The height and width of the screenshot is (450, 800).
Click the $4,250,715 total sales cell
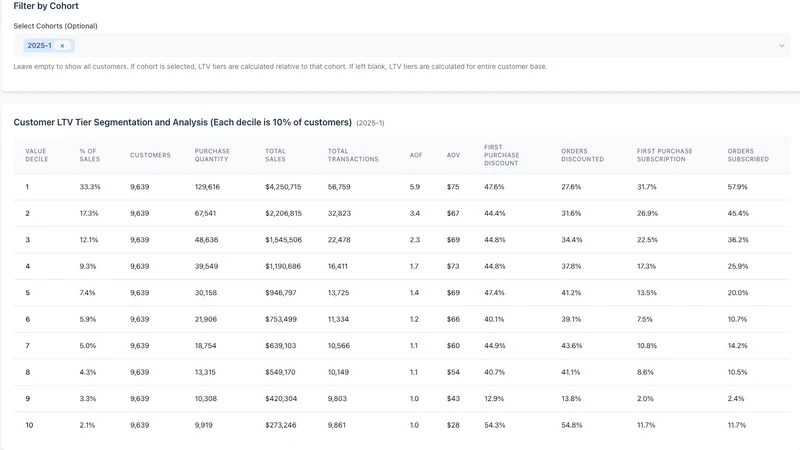pos(283,187)
